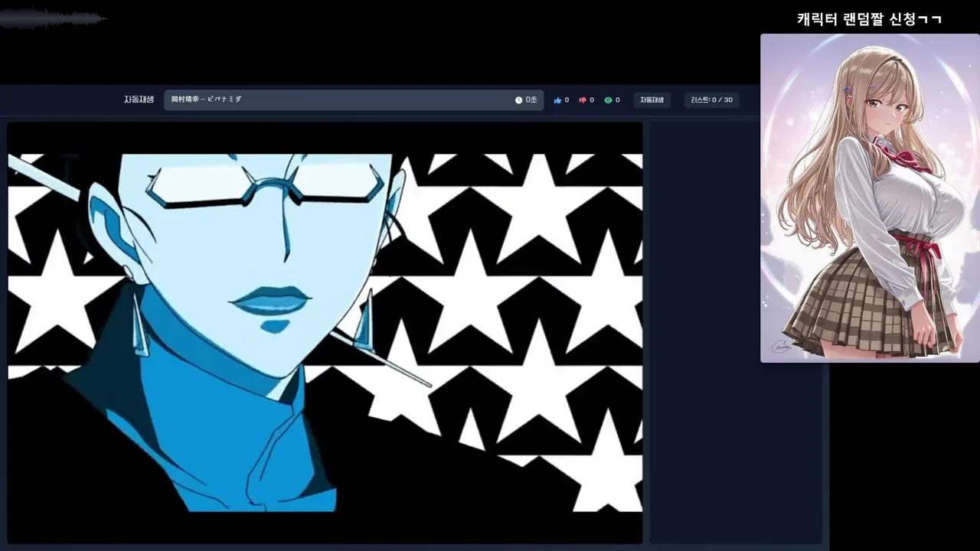Click the 0초 elapsed time text

pyautogui.click(x=531, y=100)
